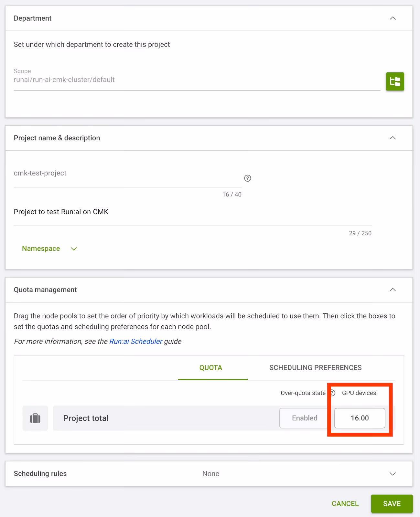Show help for the project name field
Screen dimensions: 420x517
coord(248,178)
